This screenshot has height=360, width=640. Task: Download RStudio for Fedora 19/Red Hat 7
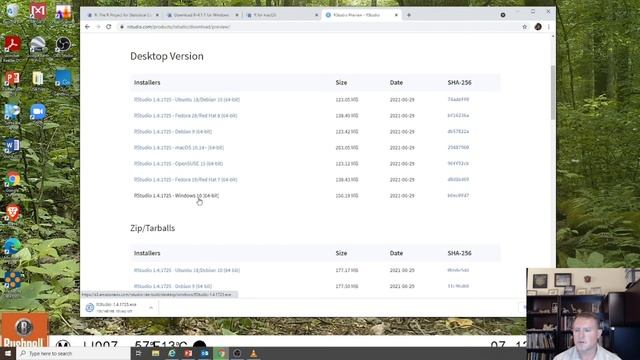[185, 180]
